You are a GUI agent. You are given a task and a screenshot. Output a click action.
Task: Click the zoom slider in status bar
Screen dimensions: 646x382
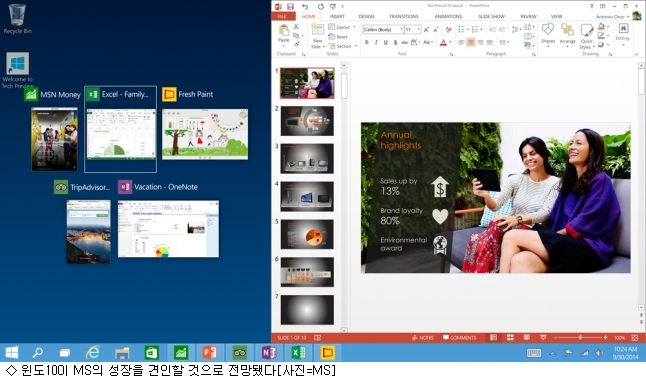point(580,337)
